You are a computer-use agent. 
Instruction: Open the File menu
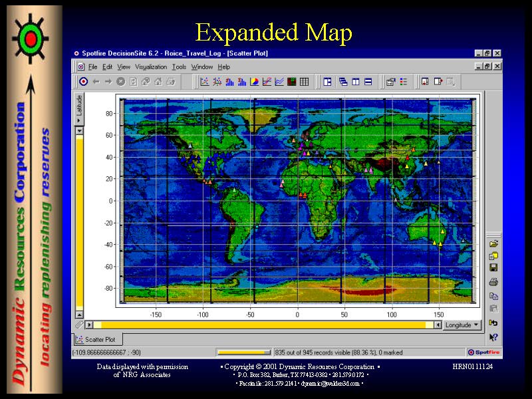point(92,66)
